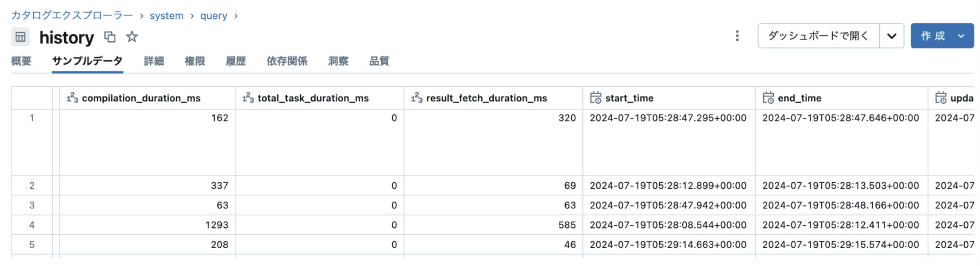Go to the 依存関係 tab
Image resolution: width=980 pixels, height=266 pixels.
[287, 61]
